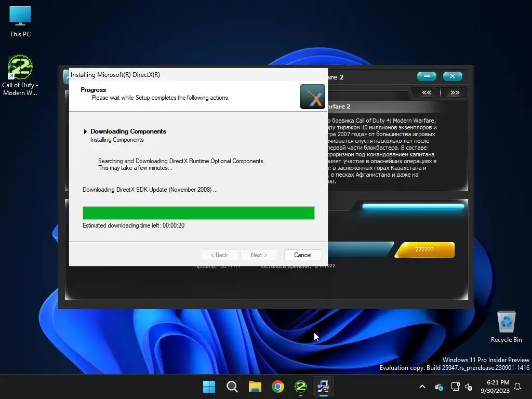532x399 pixels.
Task: Click the Downloading DirectX SDK Update status text
Action: pos(150,190)
